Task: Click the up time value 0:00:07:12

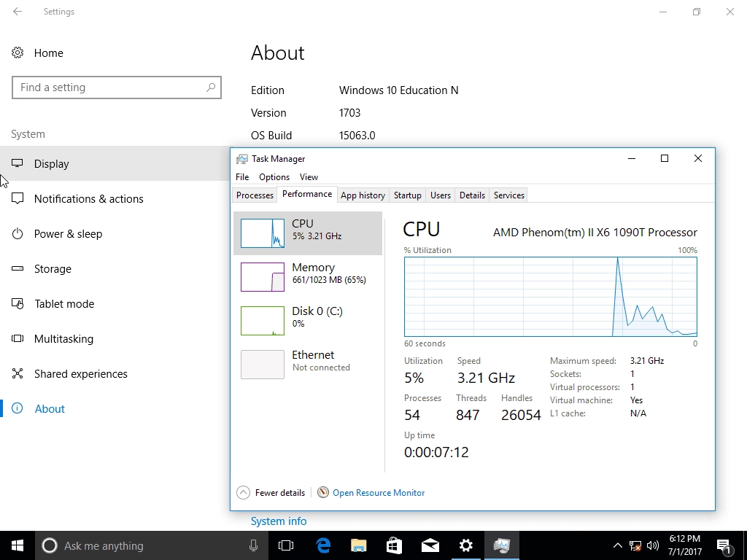Action: (x=436, y=452)
